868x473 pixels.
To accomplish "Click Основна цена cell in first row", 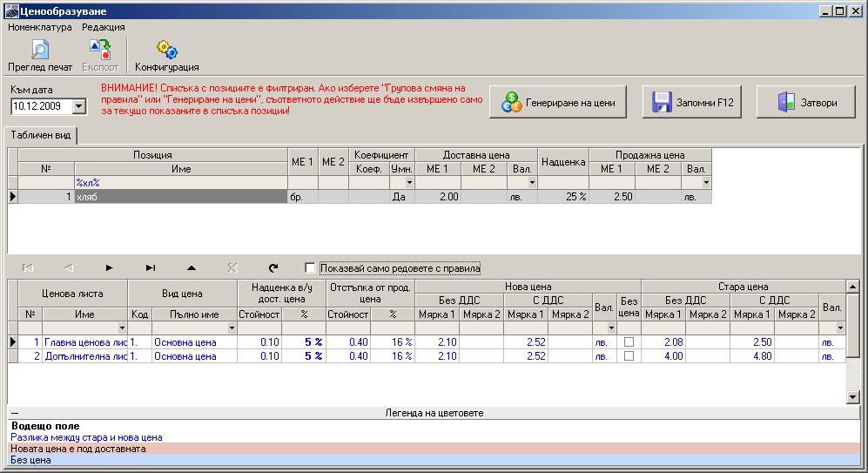I will (194, 342).
